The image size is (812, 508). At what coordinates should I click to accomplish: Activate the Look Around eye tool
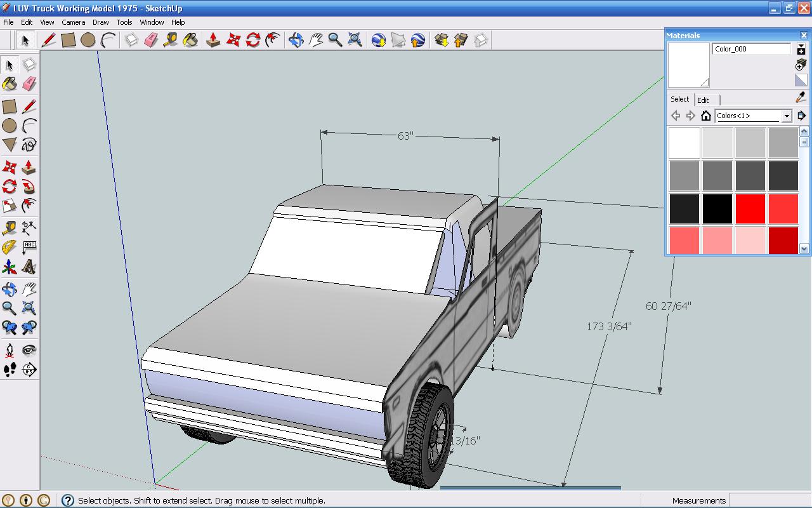[29, 350]
